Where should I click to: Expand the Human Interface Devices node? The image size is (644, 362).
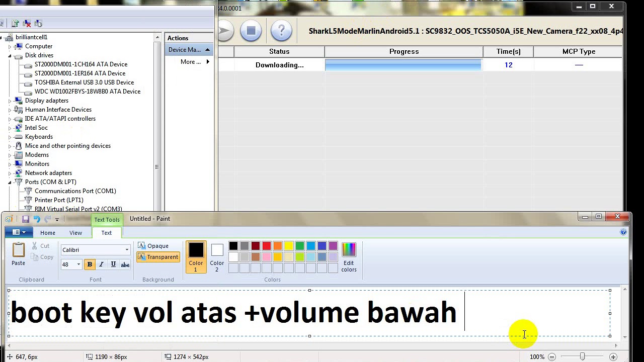click(10, 110)
